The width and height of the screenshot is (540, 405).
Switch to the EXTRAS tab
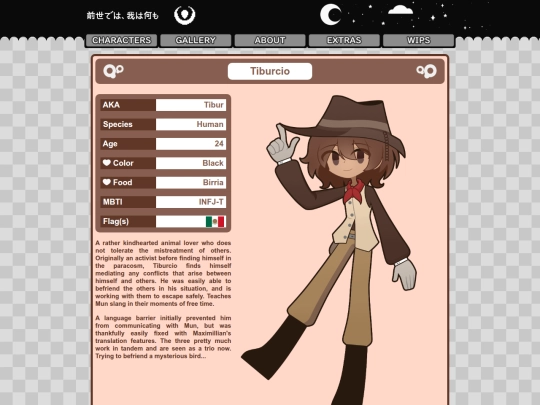pyautogui.click(x=344, y=40)
